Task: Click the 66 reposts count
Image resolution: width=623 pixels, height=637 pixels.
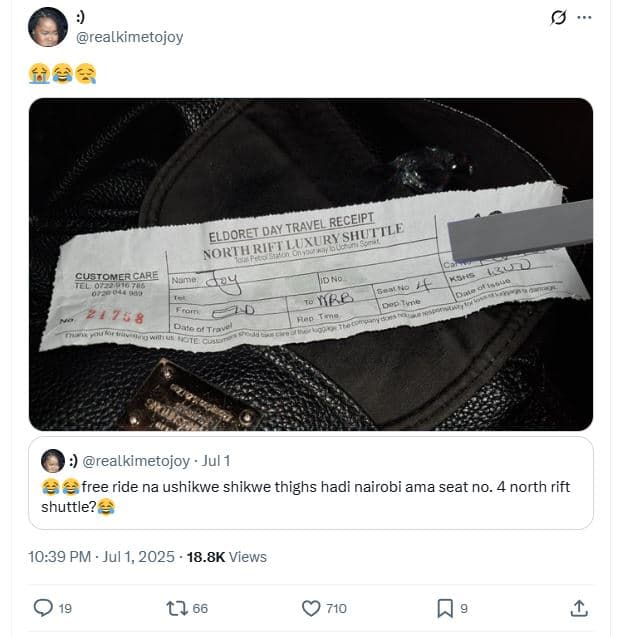Action: click(200, 609)
